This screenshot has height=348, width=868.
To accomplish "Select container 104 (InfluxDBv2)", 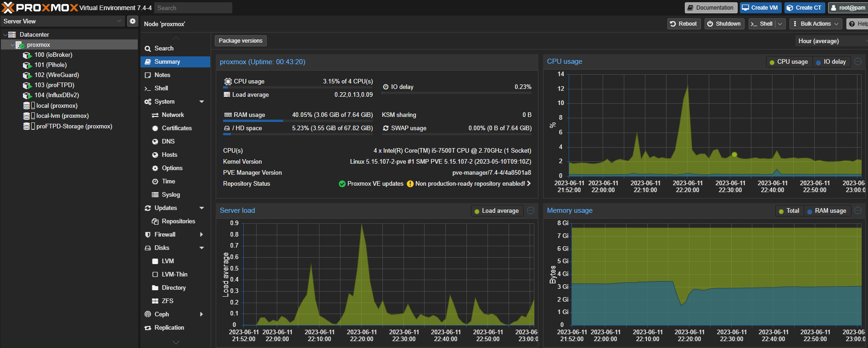I will point(56,95).
